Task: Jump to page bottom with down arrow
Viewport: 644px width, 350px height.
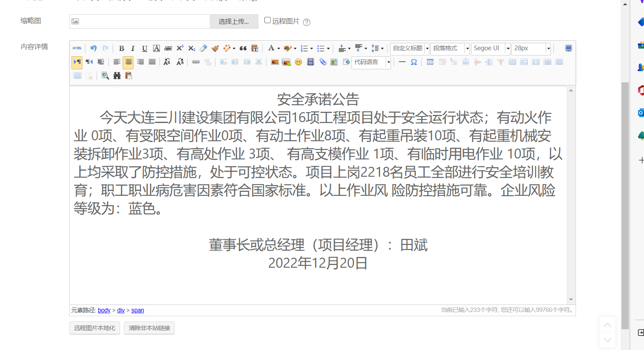Action: coord(608,340)
